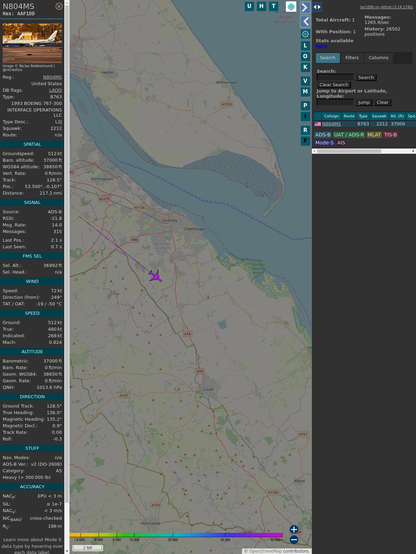The width and height of the screenshot is (416, 554).
Task: Click the M multiselect button
Action: [305, 92]
